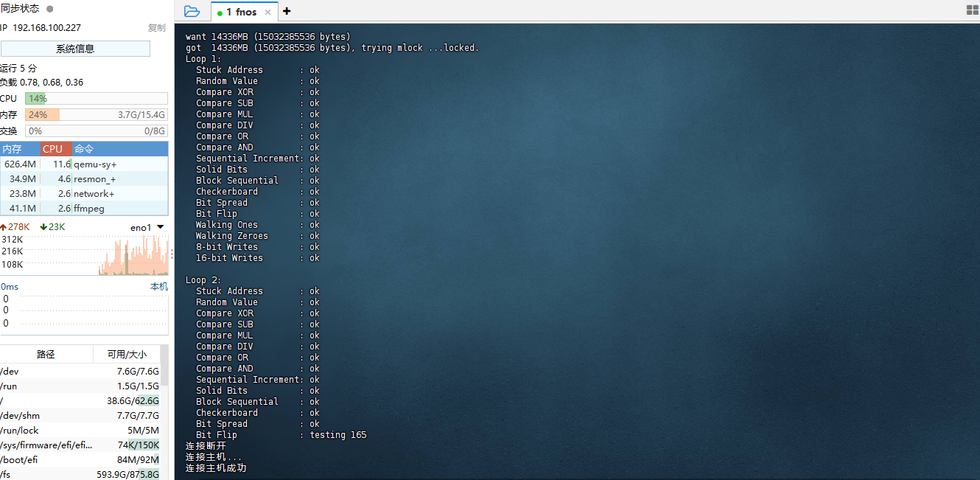The width and height of the screenshot is (980, 480).
Task: Click the 'testing 165' terminal text
Action: [x=338, y=435]
